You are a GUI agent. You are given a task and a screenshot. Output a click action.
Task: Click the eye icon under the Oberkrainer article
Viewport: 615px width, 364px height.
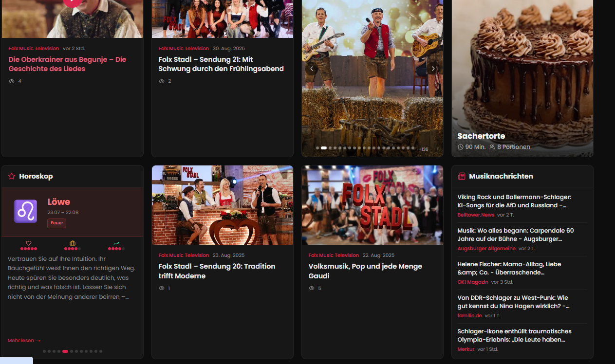(x=12, y=81)
